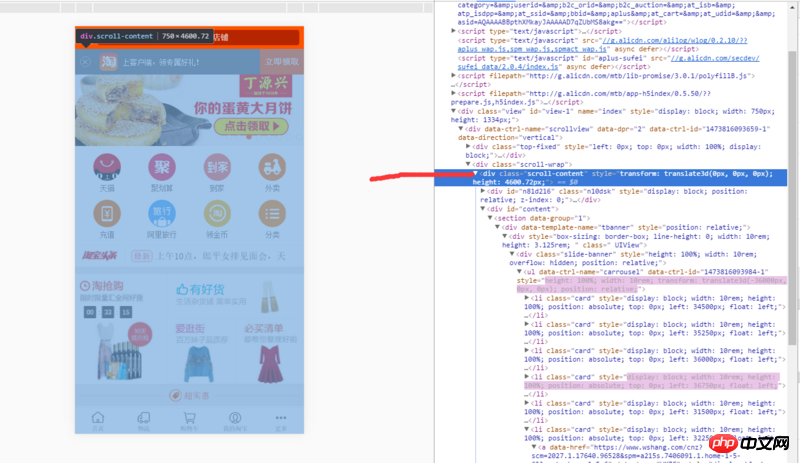Expand the div class="top-fixed" node
This screenshot has width=800, height=463.
468,147
